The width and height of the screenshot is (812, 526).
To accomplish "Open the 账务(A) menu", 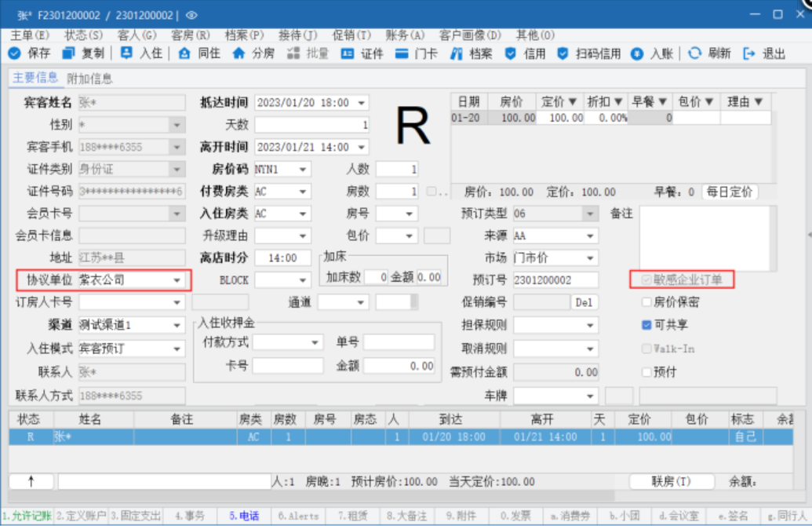I will pos(405,35).
